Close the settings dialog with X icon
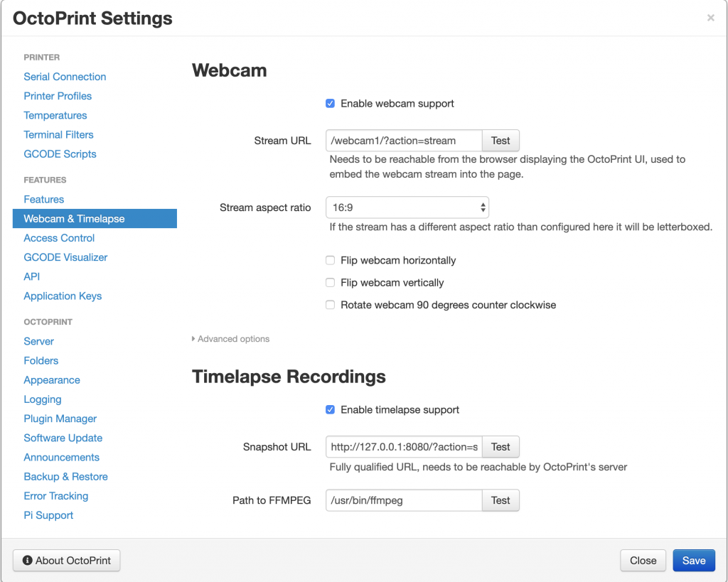This screenshot has height=582, width=728. pos(710,18)
